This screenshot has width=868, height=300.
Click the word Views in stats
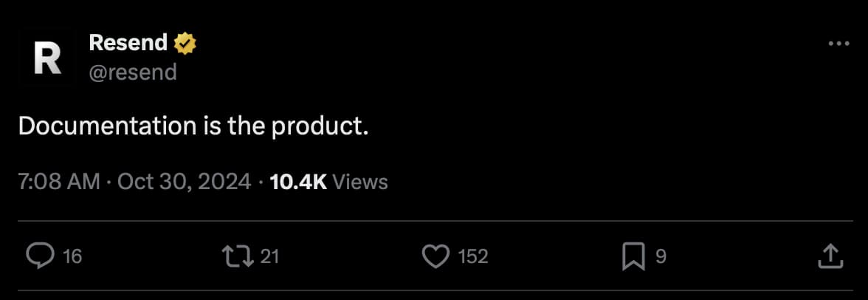(x=360, y=182)
